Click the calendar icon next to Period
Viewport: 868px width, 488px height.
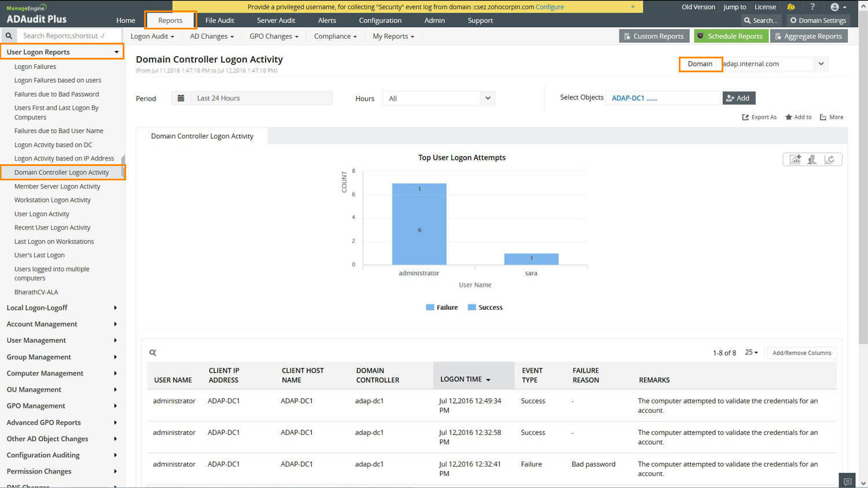pyautogui.click(x=181, y=98)
